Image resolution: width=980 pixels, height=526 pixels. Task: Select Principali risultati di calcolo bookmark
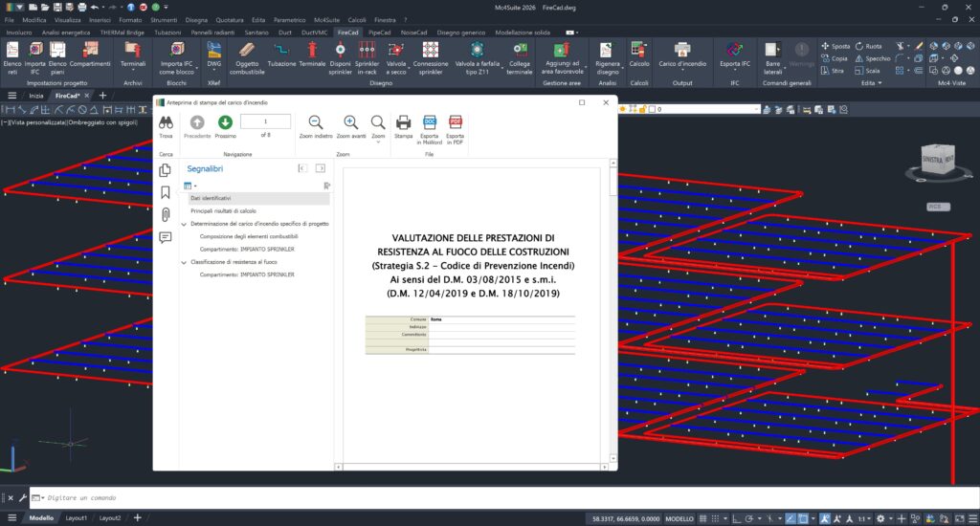point(223,211)
